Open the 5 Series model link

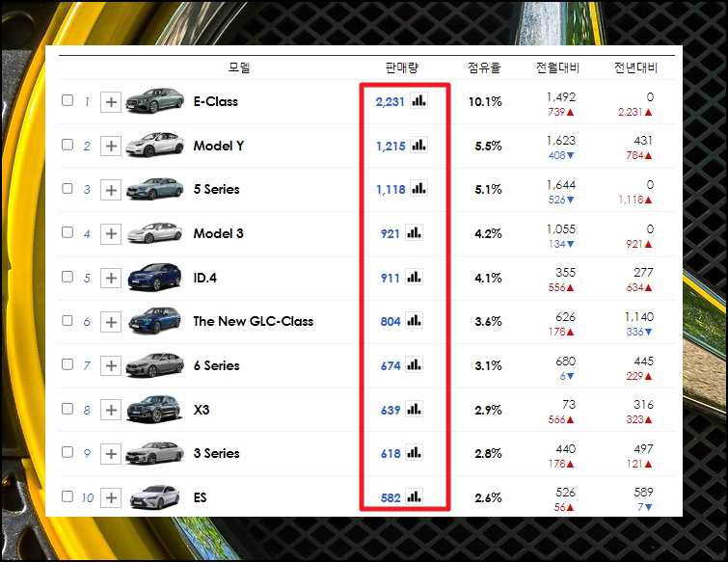[216, 189]
